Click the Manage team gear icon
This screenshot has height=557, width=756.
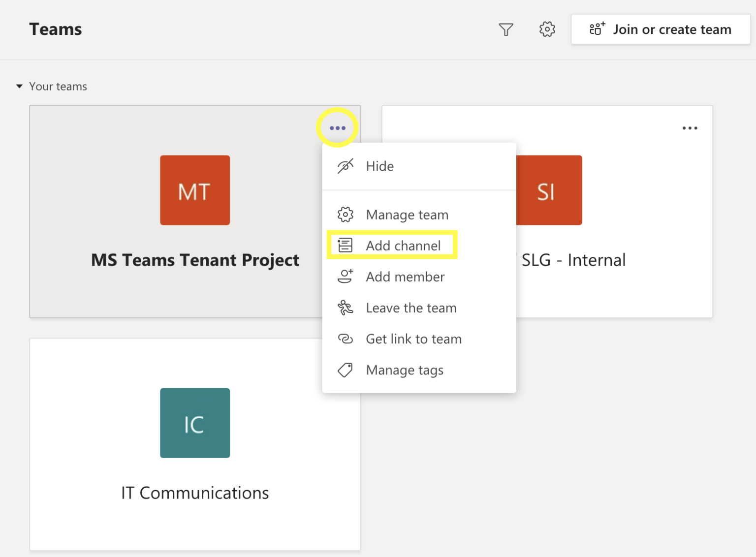[346, 215]
